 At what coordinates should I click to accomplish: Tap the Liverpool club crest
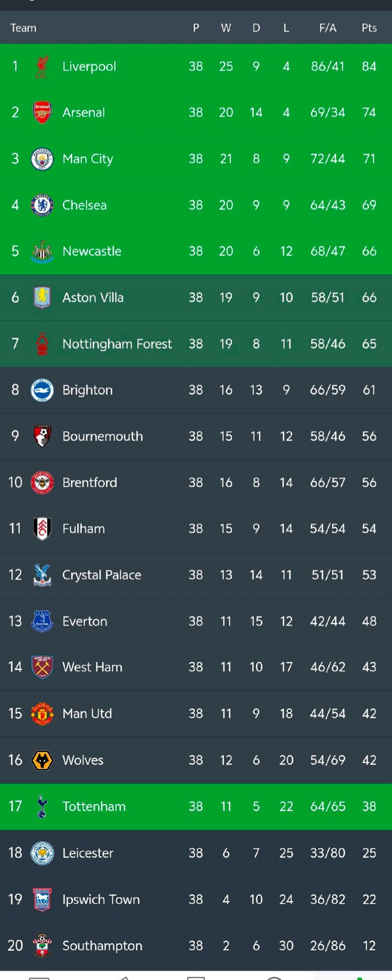coord(42,66)
